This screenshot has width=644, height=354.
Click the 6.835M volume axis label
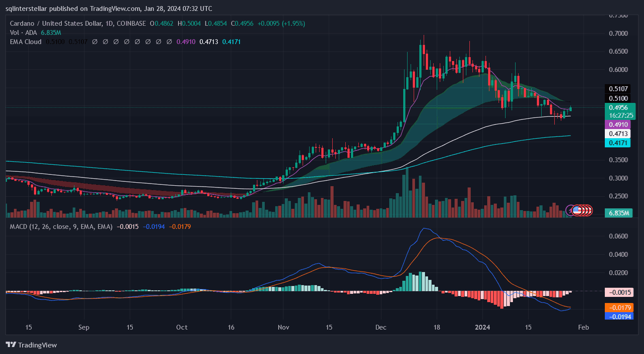(617, 213)
